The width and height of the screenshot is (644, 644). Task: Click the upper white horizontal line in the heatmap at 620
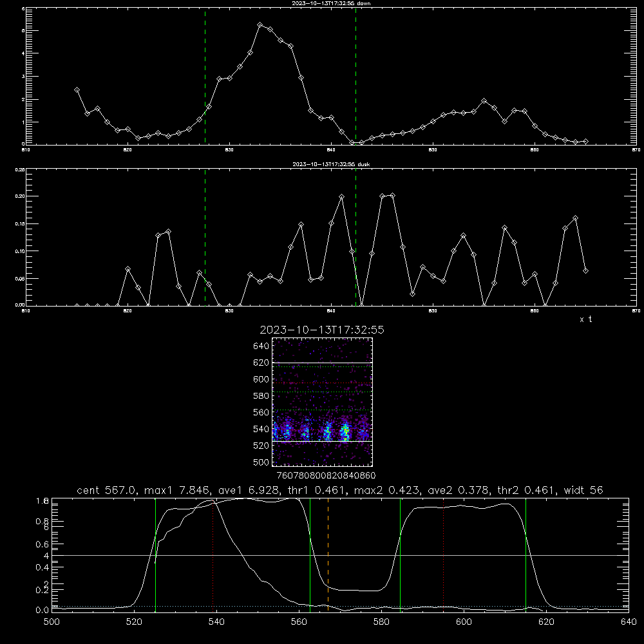click(x=322, y=363)
